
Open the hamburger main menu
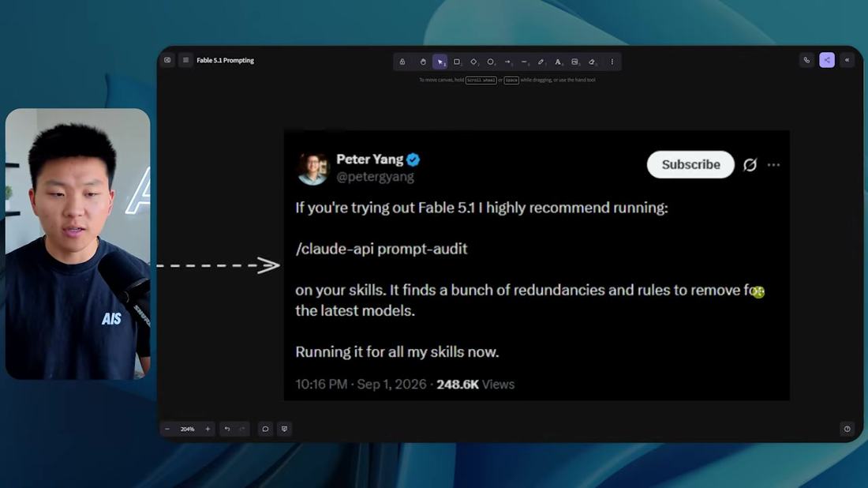pyautogui.click(x=186, y=60)
